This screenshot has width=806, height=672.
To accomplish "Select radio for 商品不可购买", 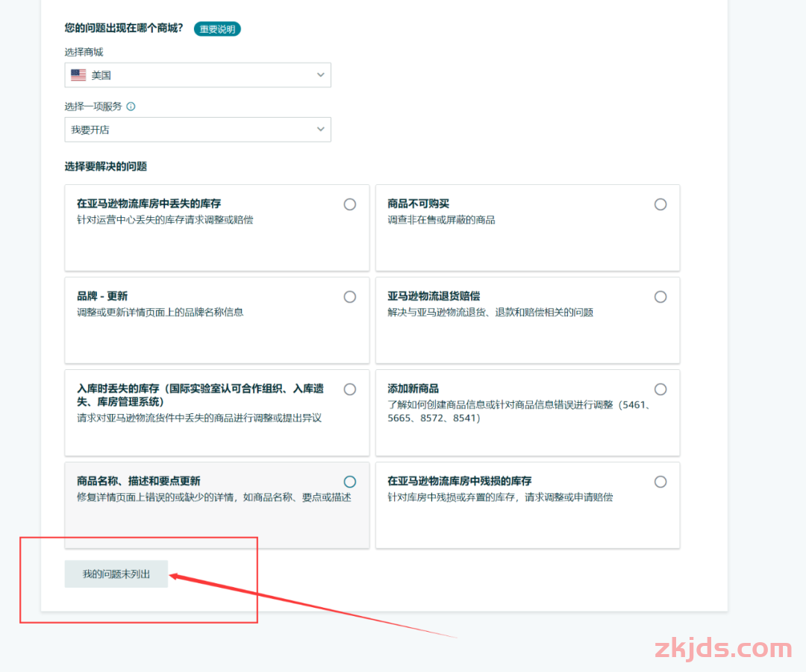I will pos(660,204).
